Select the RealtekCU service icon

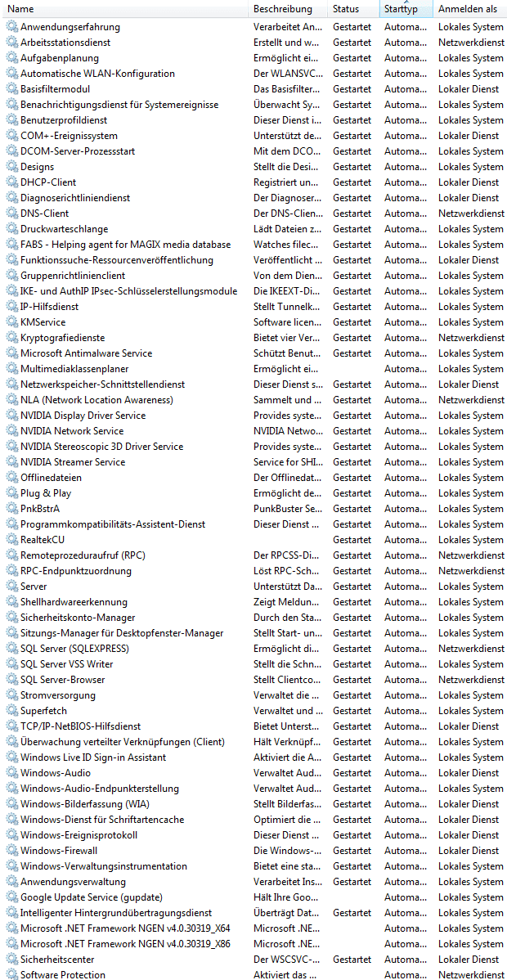[x=12, y=540]
